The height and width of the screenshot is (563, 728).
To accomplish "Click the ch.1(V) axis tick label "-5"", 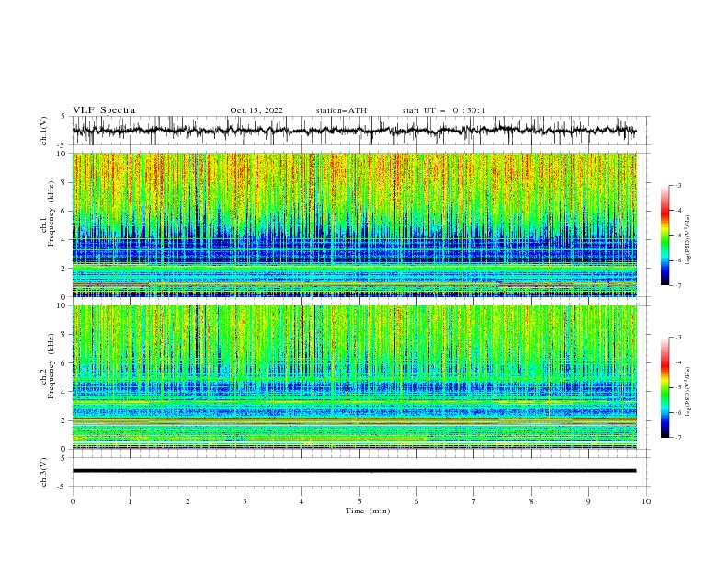I will coord(63,145).
